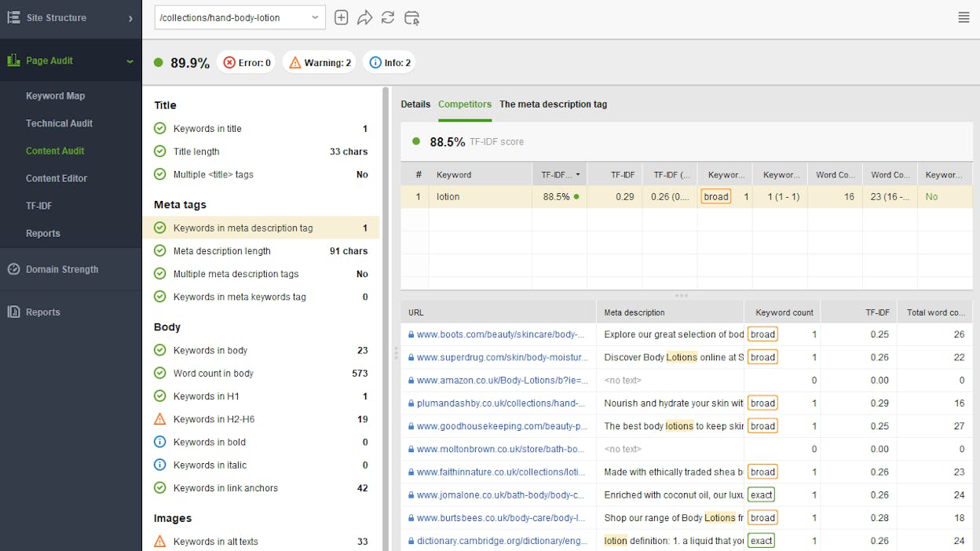980x551 pixels.
Task: Click the broad tag in the lotion keyword row
Action: (716, 197)
